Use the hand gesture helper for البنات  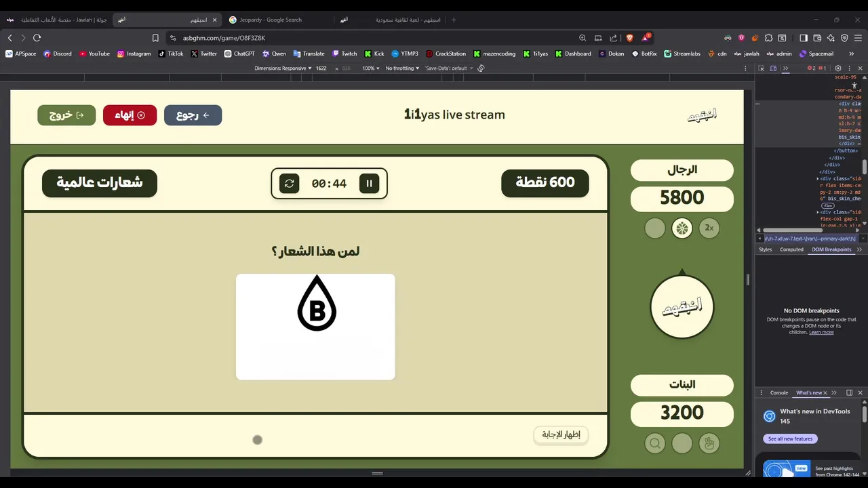click(x=709, y=443)
